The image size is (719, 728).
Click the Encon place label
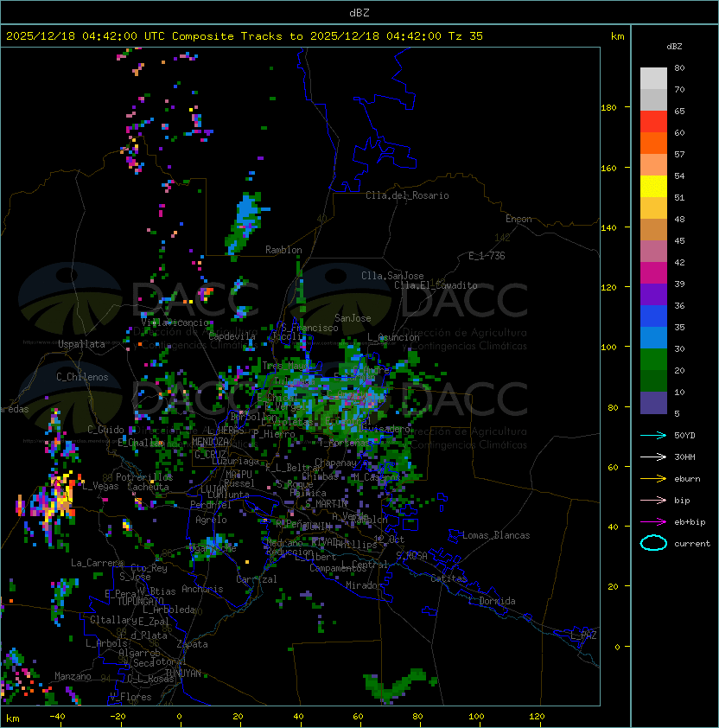[x=519, y=219]
